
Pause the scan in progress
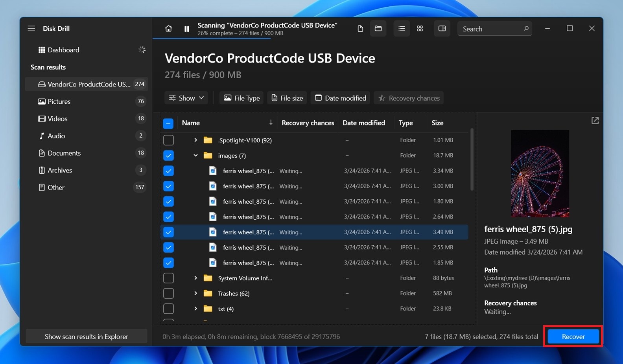187,29
